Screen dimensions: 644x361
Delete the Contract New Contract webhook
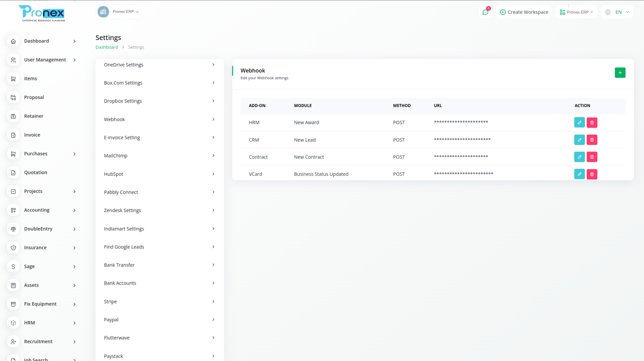[x=592, y=157]
